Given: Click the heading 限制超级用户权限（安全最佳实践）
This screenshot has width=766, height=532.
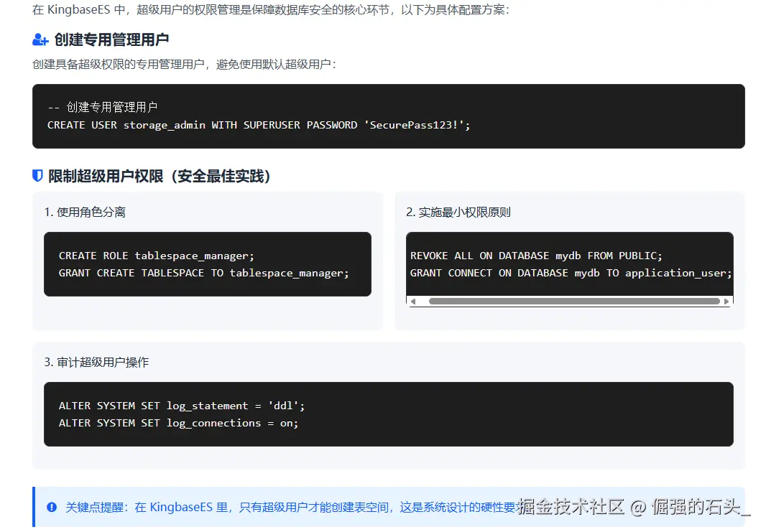Looking at the screenshot, I should coord(160,176).
